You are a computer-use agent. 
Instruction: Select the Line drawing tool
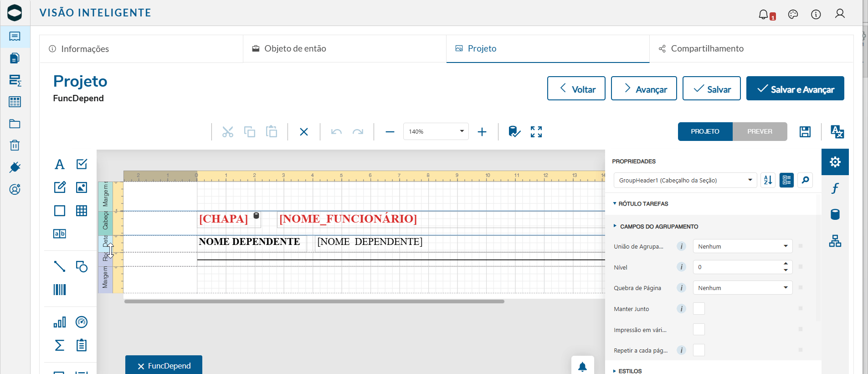tap(60, 266)
